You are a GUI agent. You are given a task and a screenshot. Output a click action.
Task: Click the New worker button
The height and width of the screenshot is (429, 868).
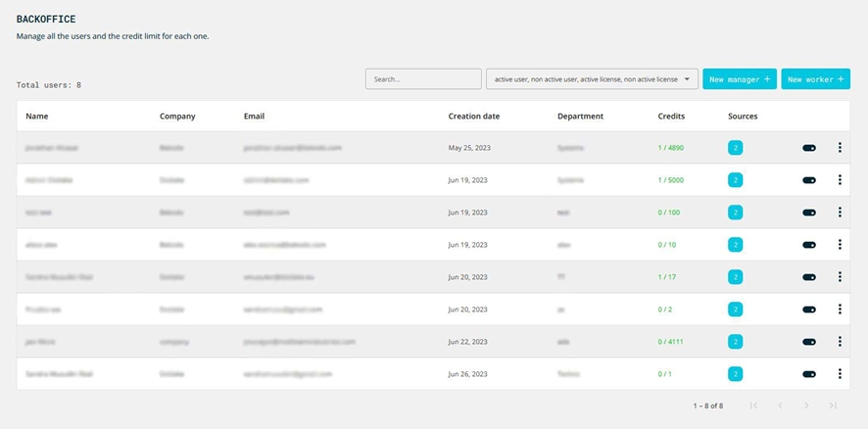(x=815, y=79)
